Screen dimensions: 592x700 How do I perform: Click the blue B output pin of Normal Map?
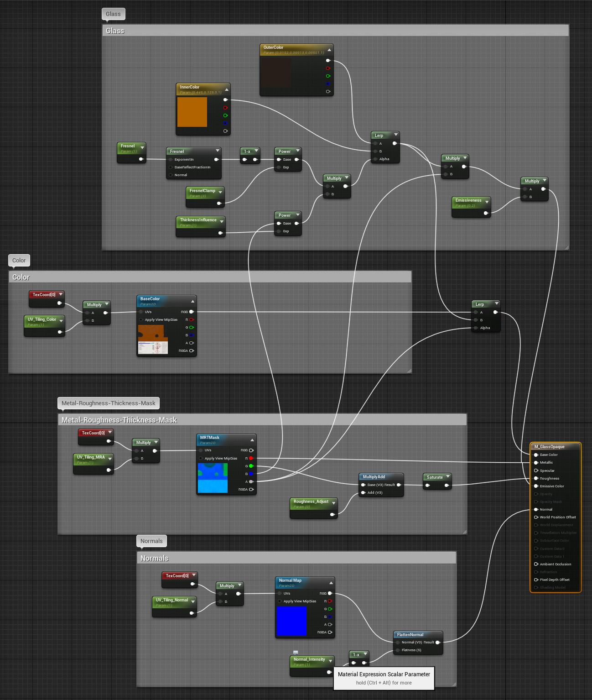click(x=330, y=616)
